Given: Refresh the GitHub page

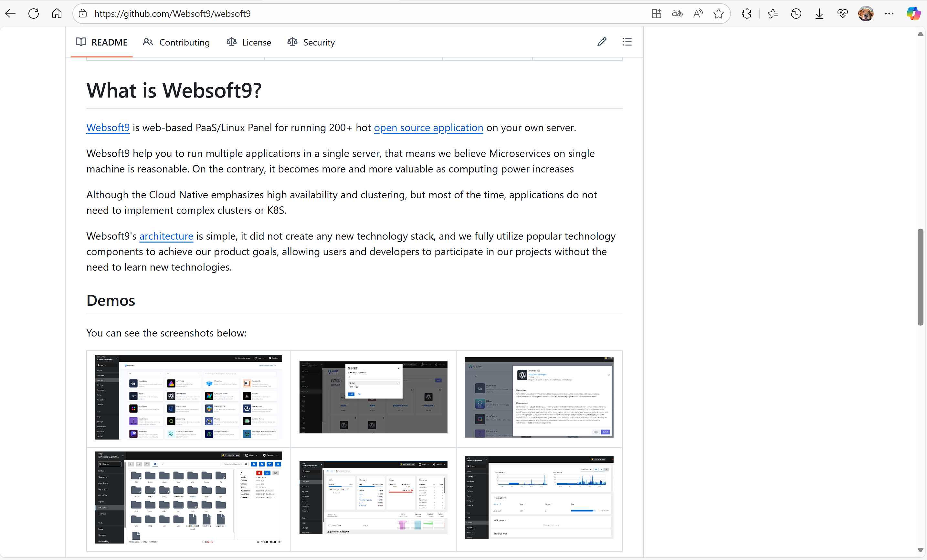Looking at the screenshot, I should click(34, 14).
